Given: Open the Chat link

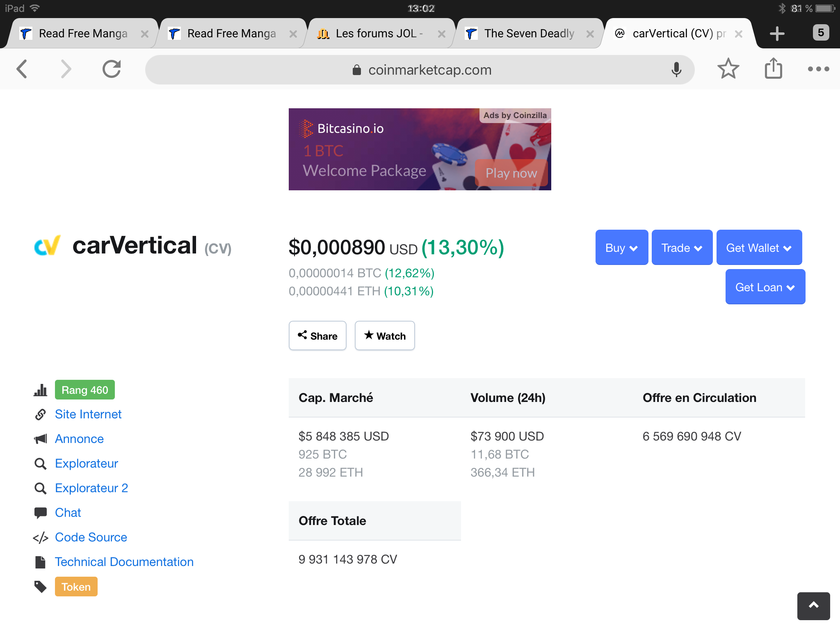Looking at the screenshot, I should tap(68, 513).
